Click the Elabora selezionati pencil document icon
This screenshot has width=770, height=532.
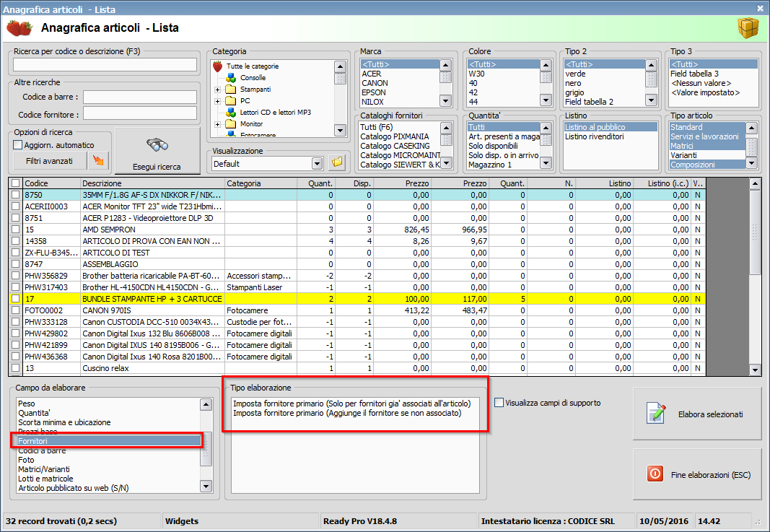point(656,413)
